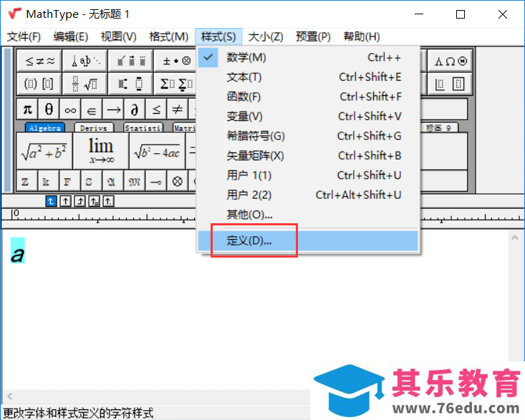This screenshot has height=420, width=525.
Task: Select the second tab-stop alignment arrow button
Action: pos(65,201)
